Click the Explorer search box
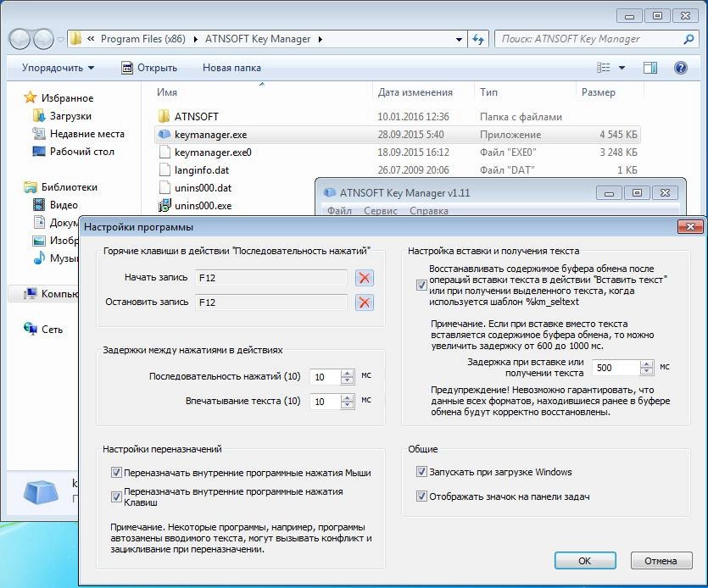Image resolution: width=708 pixels, height=588 pixels. coord(596,39)
